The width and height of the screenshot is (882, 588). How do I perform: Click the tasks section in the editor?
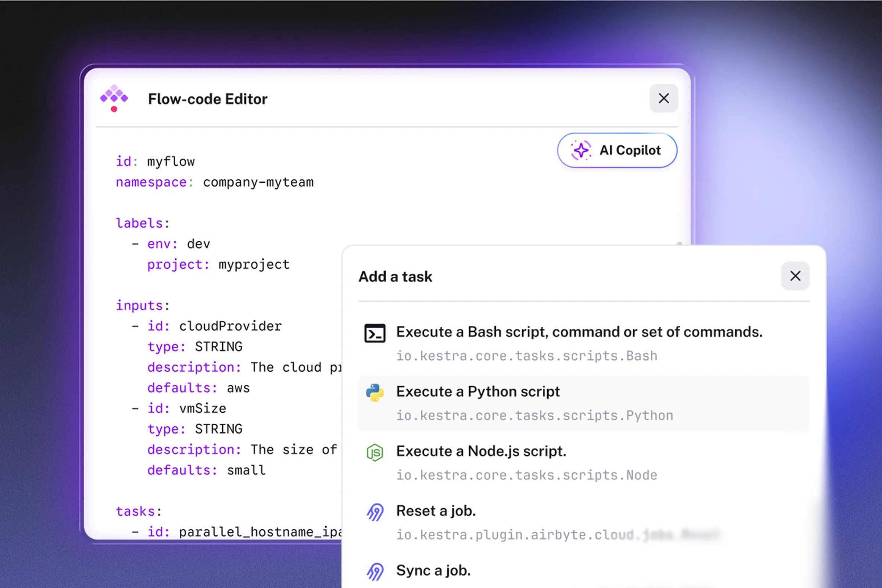pyautogui.click(x=137, y=511)
